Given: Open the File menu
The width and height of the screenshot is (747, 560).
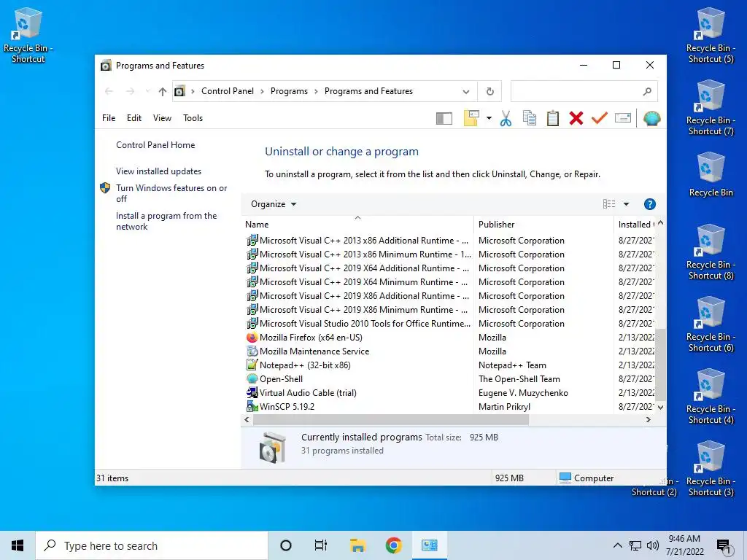Looking at the screenshot, I should coord(109,118).
